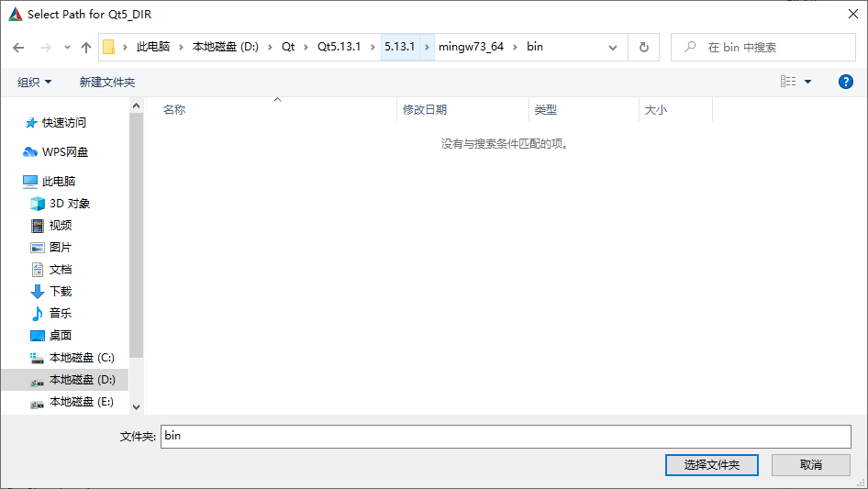Go forward using the right arrow

point(45,48)
